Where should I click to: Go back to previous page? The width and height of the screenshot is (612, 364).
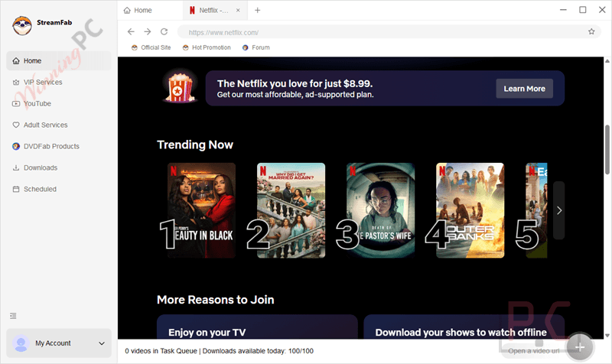[131, 31]
